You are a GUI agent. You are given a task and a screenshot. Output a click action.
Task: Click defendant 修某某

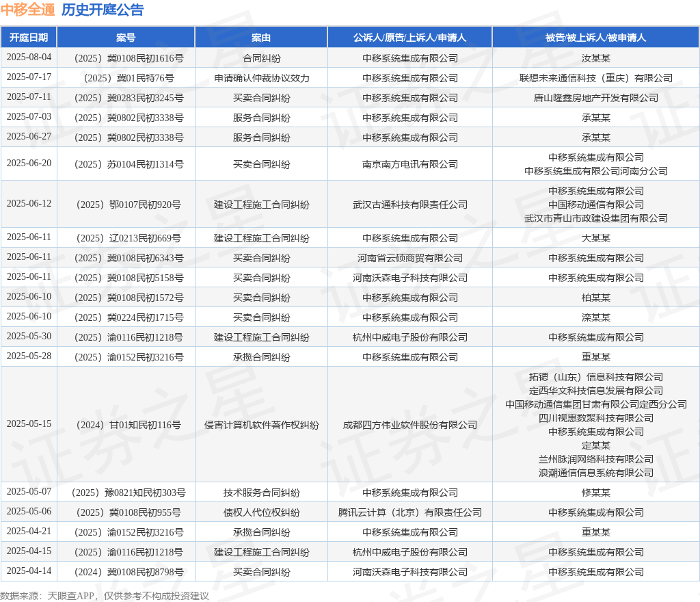click(x=595, y=493)
